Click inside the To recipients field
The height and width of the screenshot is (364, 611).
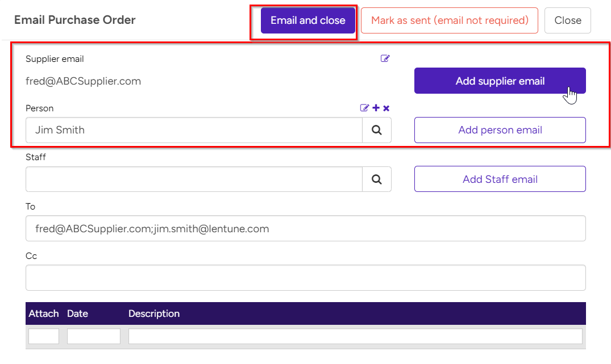click(x=305, y=228)
